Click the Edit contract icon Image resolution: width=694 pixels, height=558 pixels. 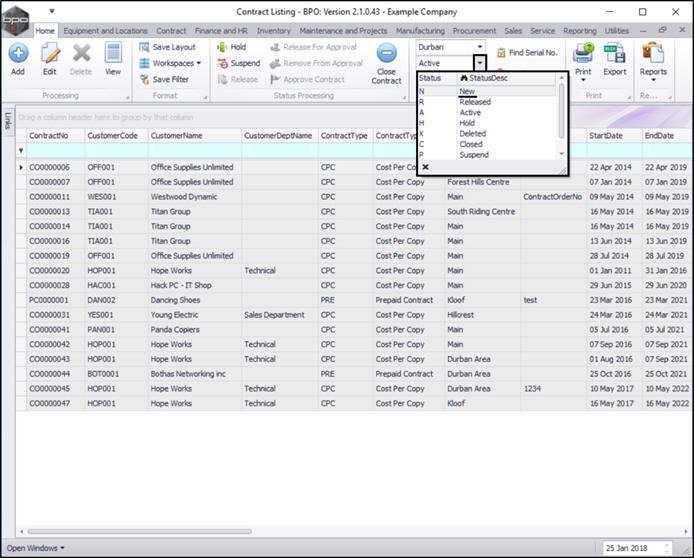pos(50,54)
